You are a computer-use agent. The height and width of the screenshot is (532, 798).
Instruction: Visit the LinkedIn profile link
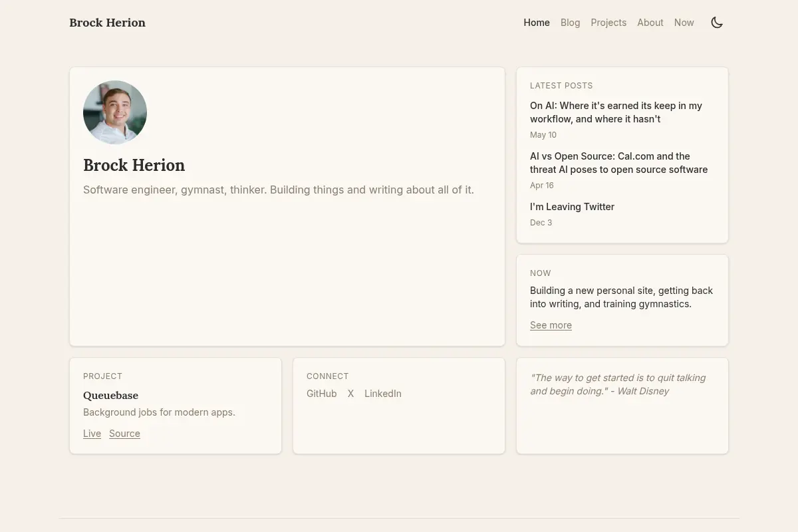(x=383, y=394)
